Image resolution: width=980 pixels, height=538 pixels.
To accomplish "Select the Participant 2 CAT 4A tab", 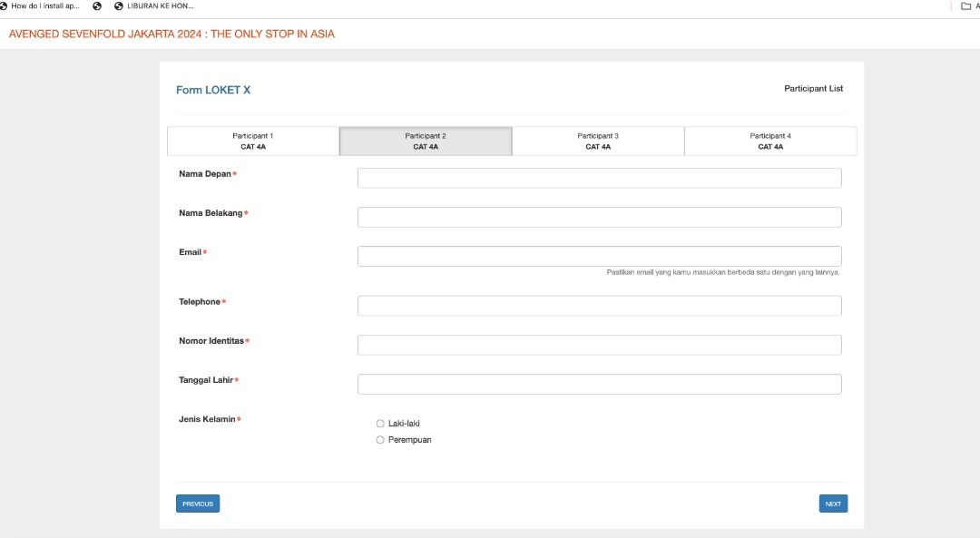I will [426, 141].
